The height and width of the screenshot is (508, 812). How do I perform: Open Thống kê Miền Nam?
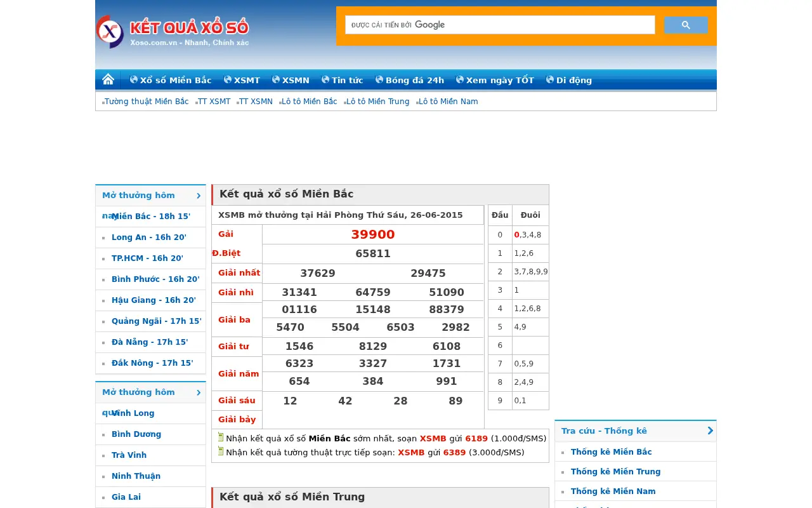click(613, 491)
